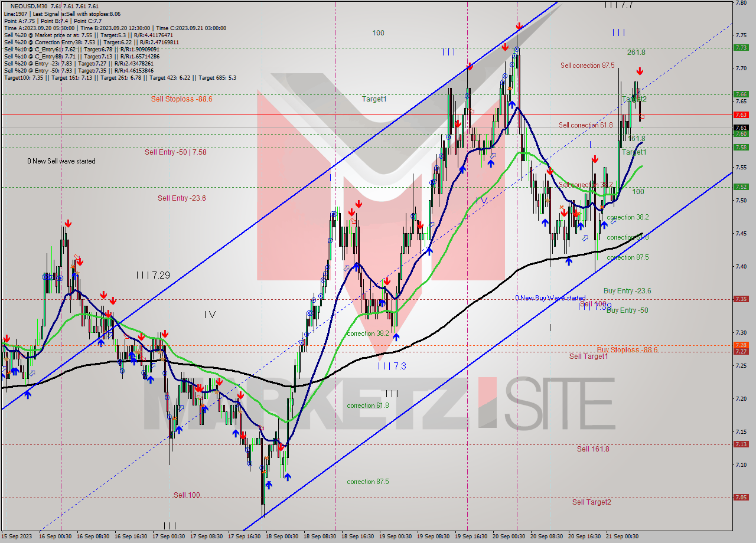Image resolution: width=756 pixels, height=543 pixels.
Task: Click the green 'Target2' label
Action: 634,99
